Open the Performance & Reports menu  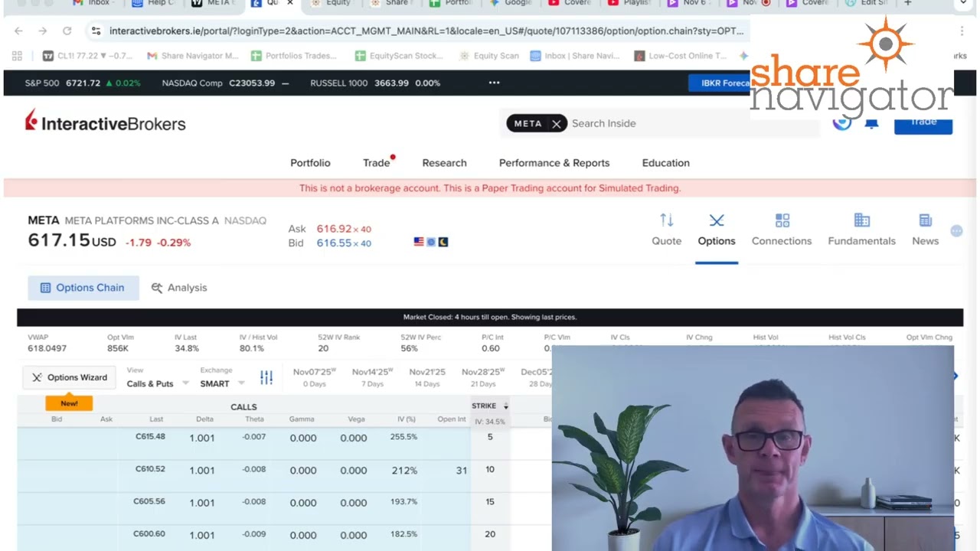(x=554, y=163)
